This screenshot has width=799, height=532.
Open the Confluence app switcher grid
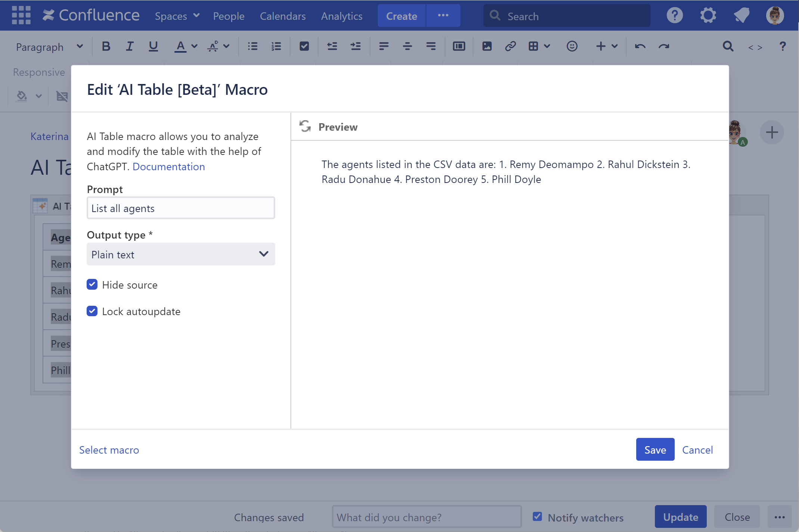tap(21, 15)
